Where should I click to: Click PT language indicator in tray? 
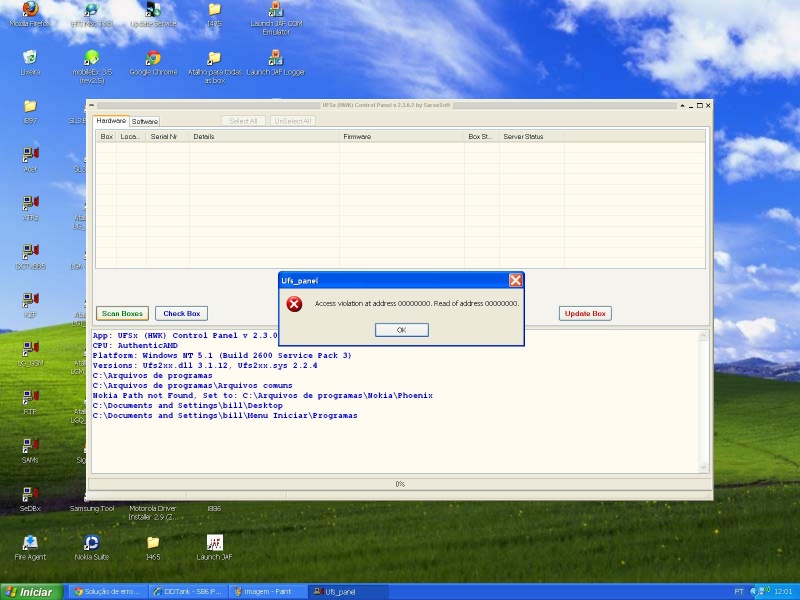(739, 592)
